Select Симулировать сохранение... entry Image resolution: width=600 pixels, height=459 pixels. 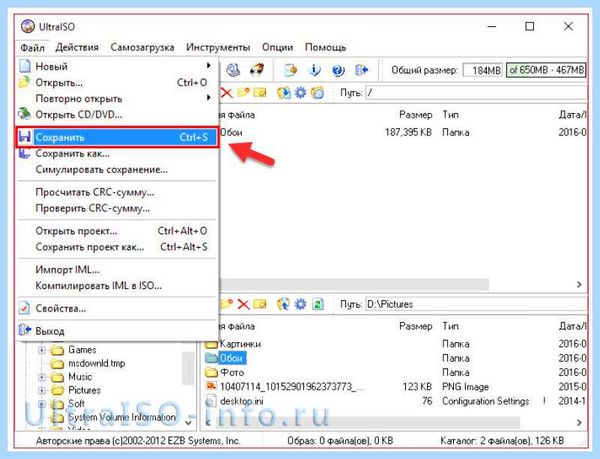tap(117, 169)
